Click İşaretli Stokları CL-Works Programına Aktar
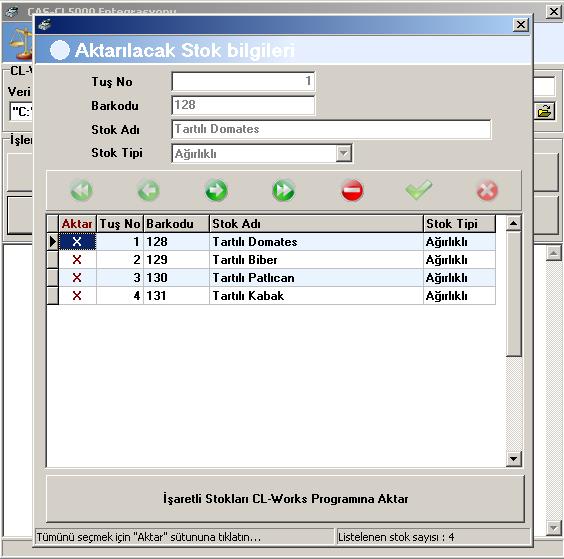The width and height of the screenshot is (564, 559). (285, 499)
